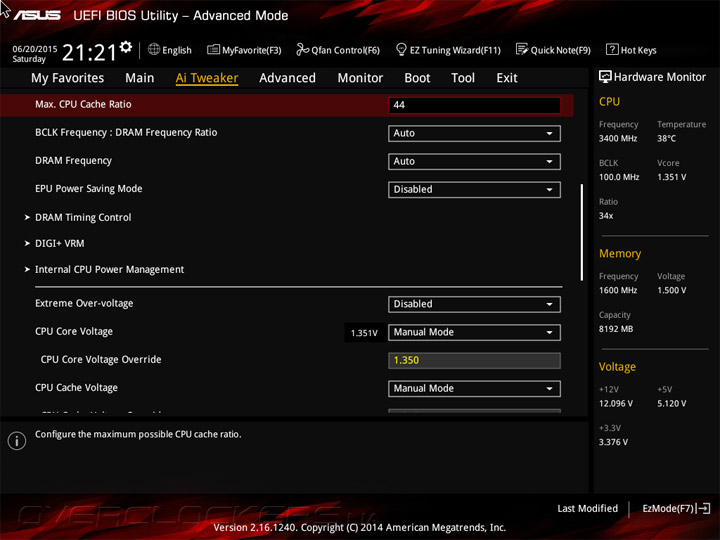Expand Internal CPU Power Management

pos(109,270)
